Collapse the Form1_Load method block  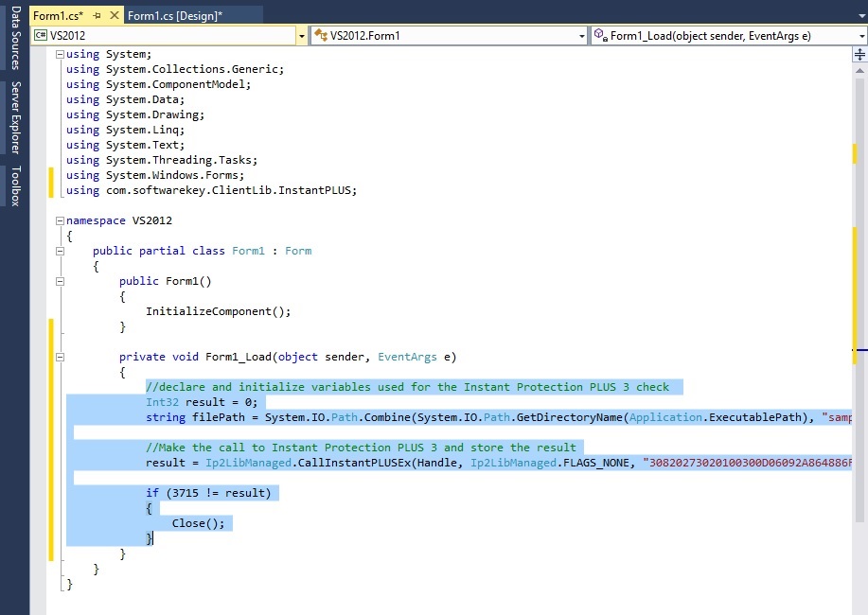pos(60,357)
